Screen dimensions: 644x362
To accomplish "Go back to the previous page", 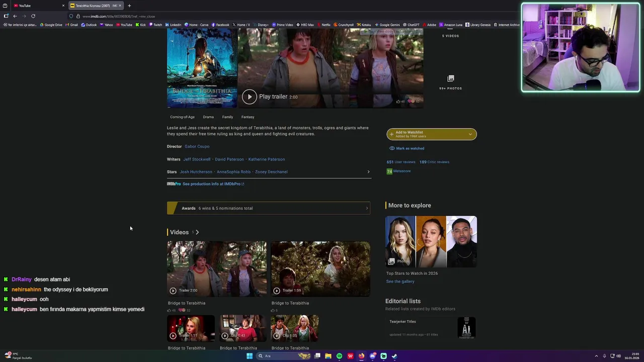I will point(15,16).
